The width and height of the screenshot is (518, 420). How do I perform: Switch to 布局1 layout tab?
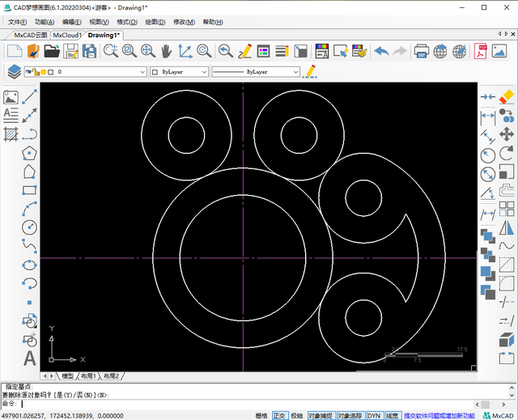87,376
